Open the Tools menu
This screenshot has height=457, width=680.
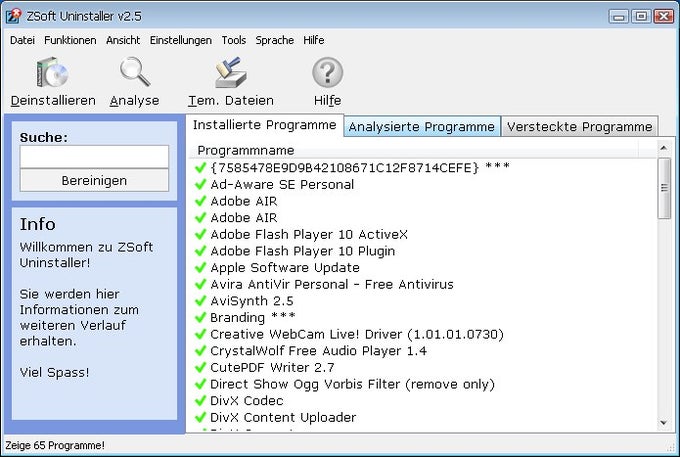pos(234,40)
